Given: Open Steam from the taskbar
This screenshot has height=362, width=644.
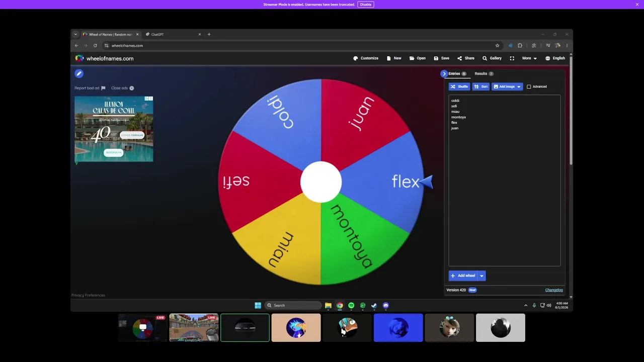Looking at the screenshot, I should pyautogui.click(x=374, y=305).
